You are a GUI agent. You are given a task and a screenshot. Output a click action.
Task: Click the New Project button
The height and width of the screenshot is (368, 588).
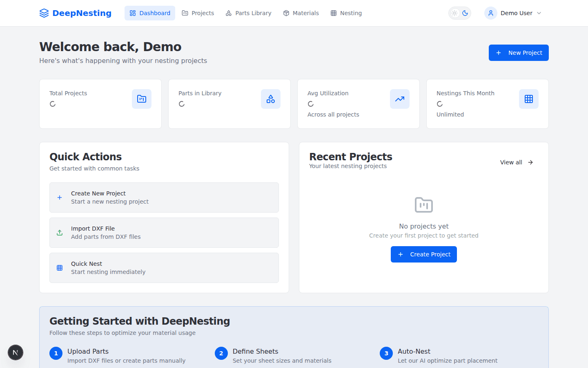519,53
